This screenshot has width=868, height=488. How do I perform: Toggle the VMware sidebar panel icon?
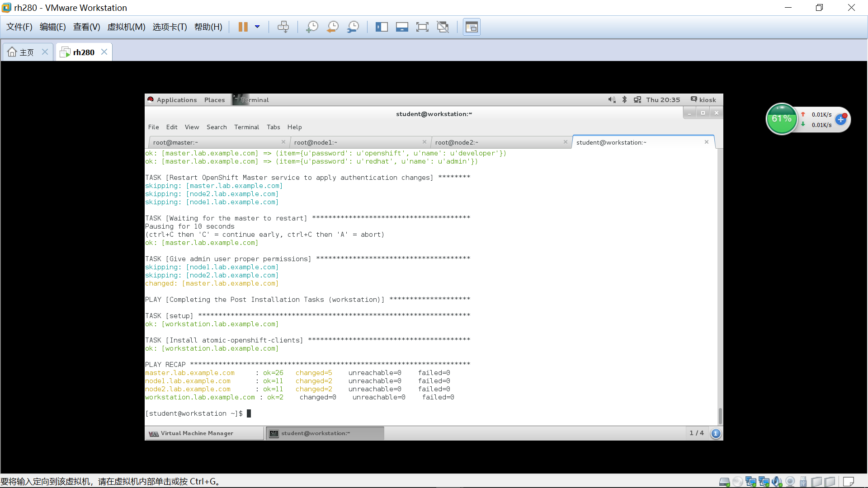click(382, 27)
